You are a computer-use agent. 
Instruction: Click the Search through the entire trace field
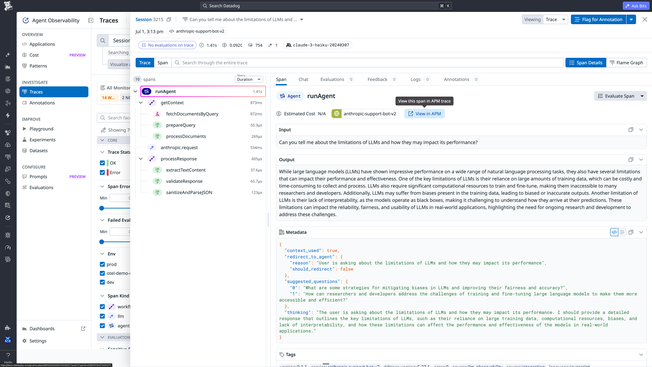pos(368,63)
